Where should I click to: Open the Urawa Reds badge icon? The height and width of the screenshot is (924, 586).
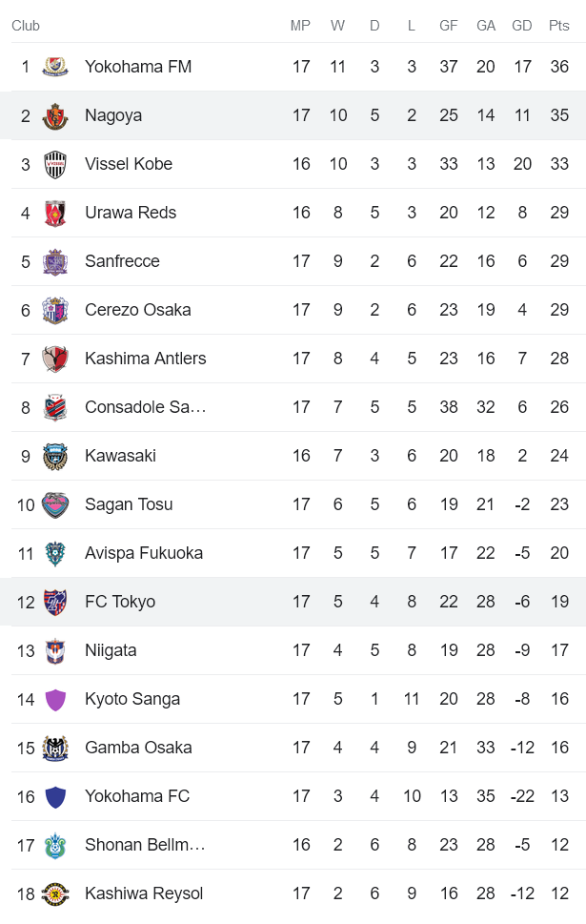(x=54, y=213)
